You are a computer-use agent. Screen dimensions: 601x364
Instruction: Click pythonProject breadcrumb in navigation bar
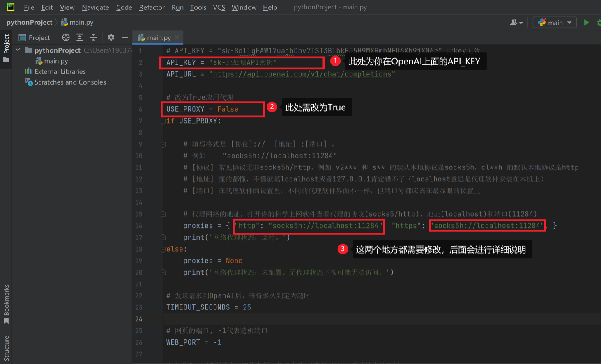29,22
